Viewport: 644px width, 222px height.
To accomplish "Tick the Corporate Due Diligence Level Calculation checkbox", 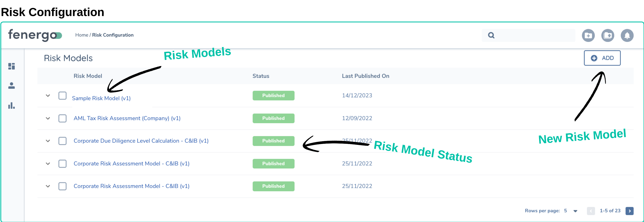I will tap(62, 141).
